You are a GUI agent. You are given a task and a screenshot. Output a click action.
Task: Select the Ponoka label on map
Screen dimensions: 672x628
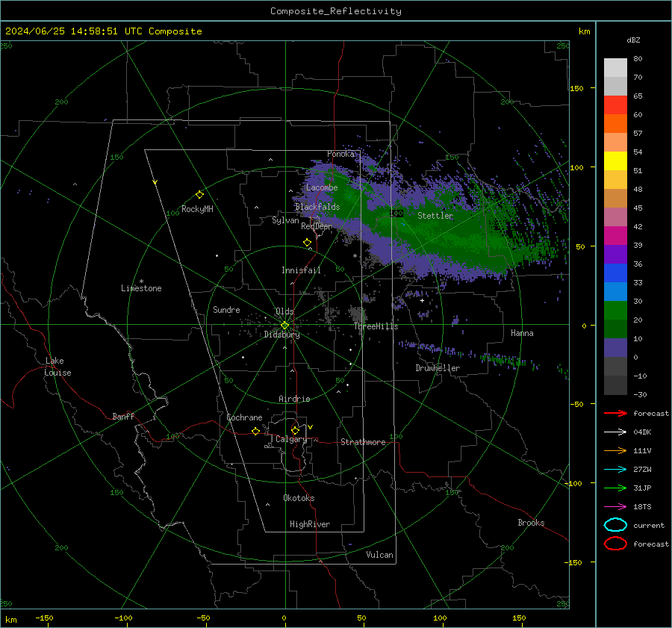pyautogui.click(x=340, y=154)
